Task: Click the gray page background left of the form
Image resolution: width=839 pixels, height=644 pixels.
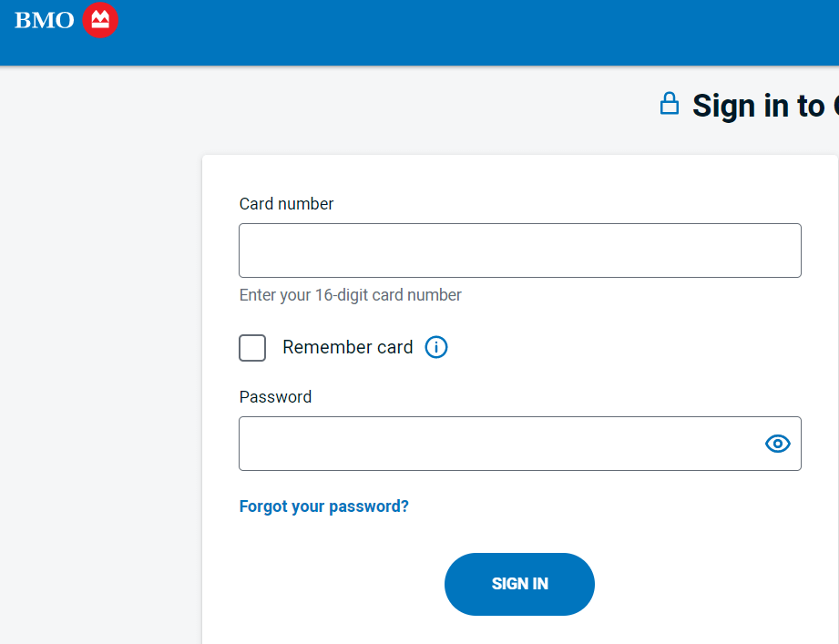Action: click(x=100, y=364)
